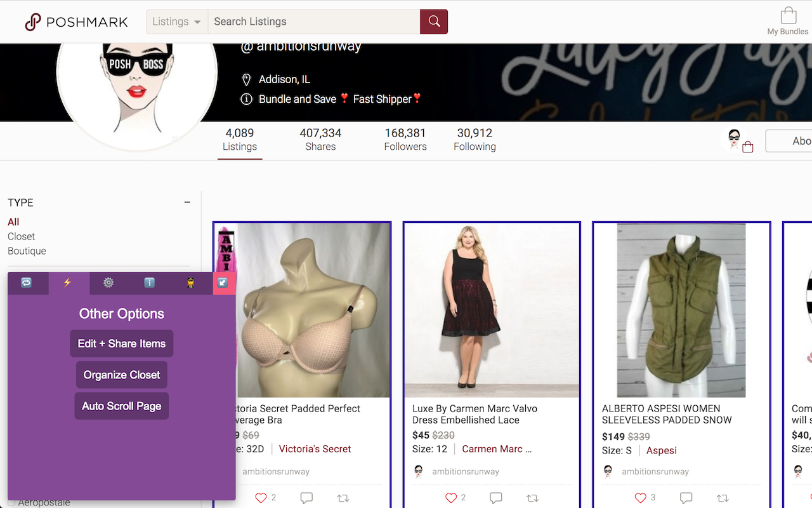Click seller avatar on Alberto Aspesi listing
The height and width of the screenshot is (508, 812).
608,471
